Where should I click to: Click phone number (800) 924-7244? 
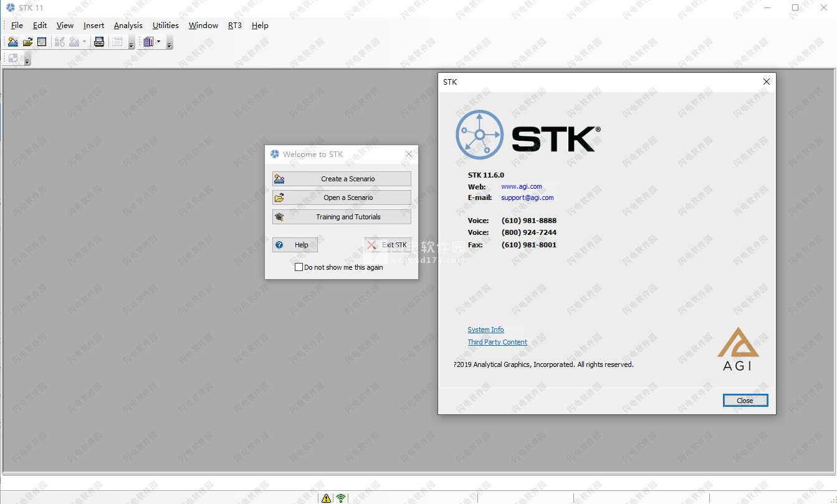click(529, 232)
